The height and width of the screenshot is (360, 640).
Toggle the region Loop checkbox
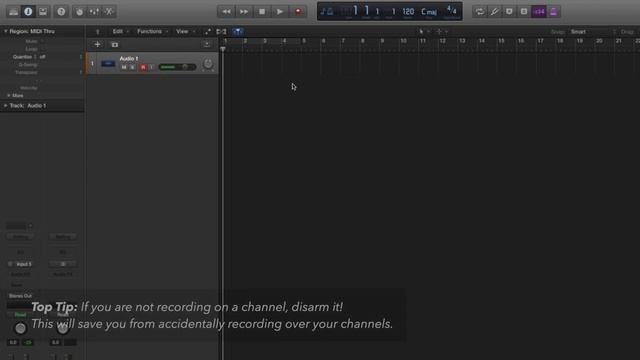[x=42, y=49]
